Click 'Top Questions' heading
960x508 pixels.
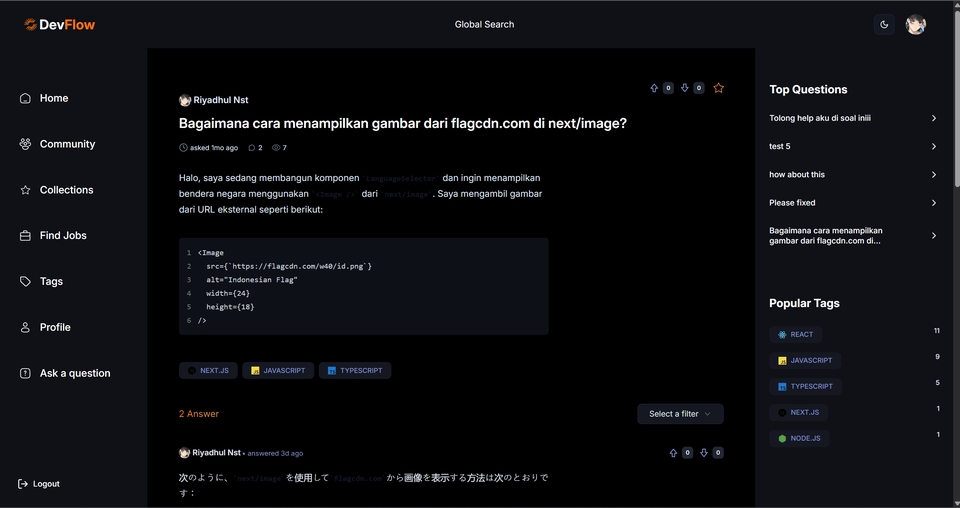808,89
